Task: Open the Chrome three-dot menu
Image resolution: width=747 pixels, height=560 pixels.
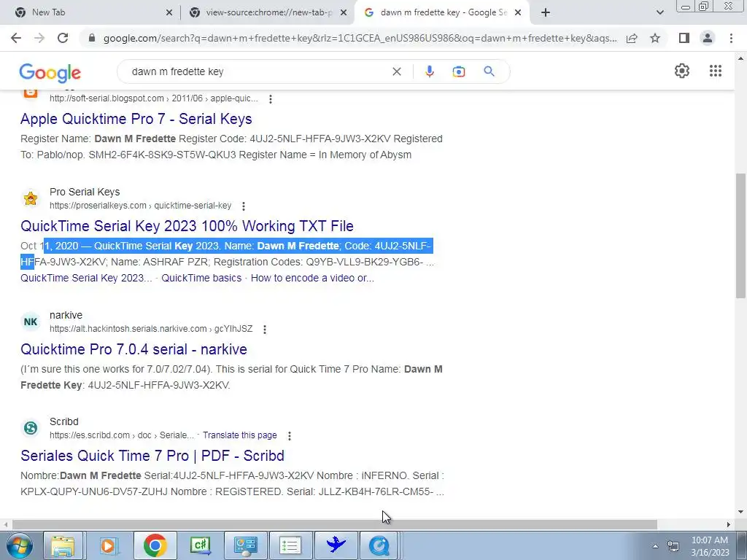Action: [x=731, y=38]
